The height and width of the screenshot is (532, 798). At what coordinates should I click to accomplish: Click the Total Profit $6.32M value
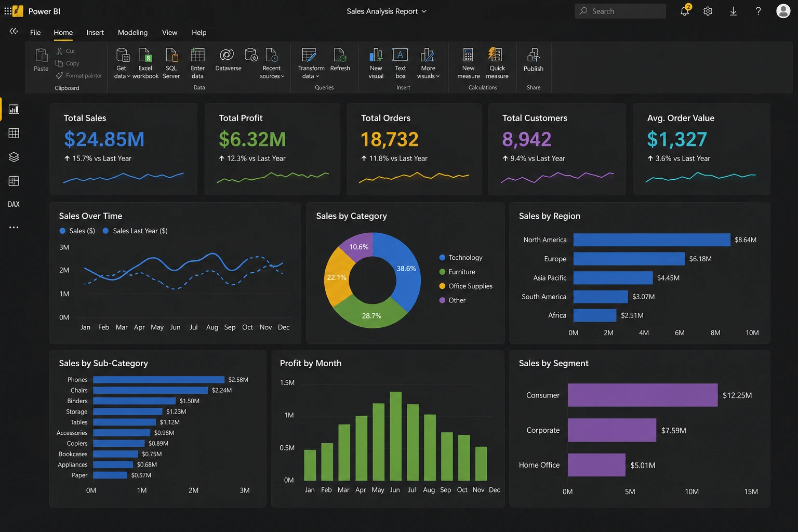tap(252, 139)
